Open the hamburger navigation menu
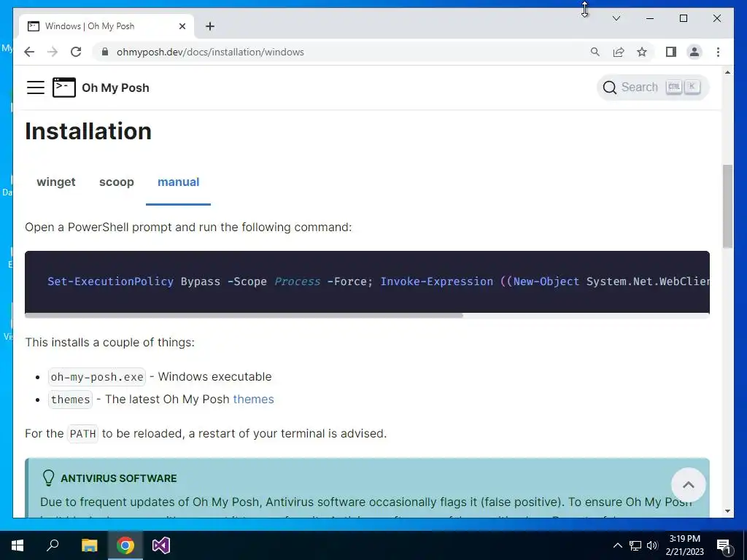 [x=35, y=87]
